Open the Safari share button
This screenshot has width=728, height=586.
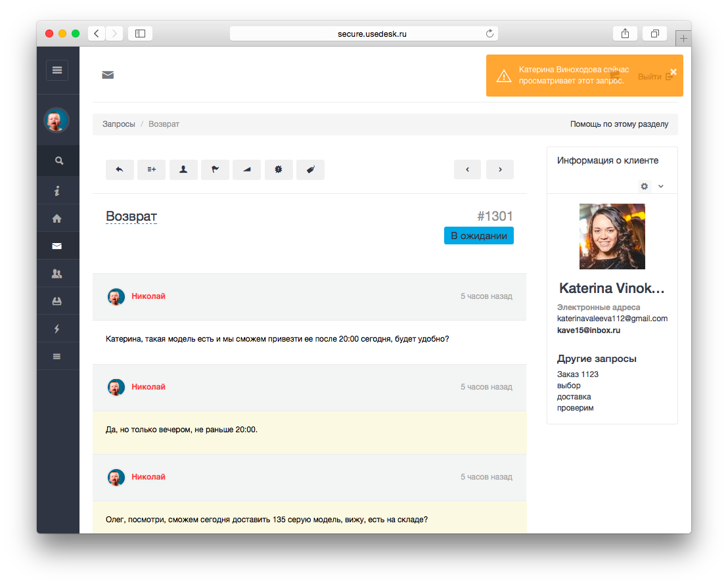tap(626, 34)
